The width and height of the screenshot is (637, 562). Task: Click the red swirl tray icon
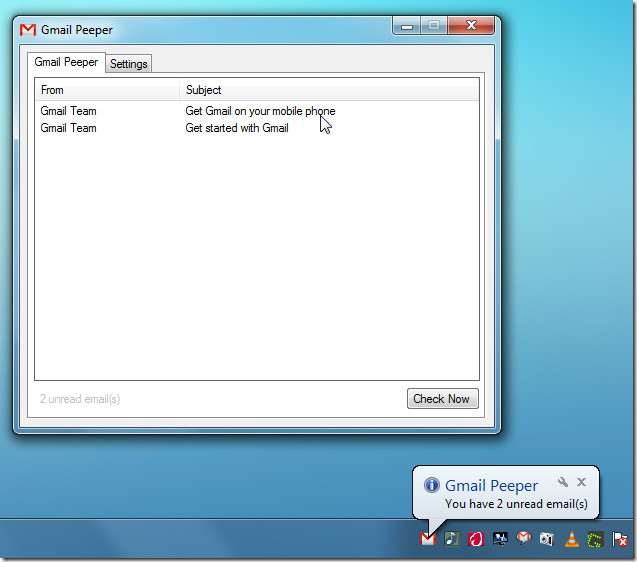[476, 539]
